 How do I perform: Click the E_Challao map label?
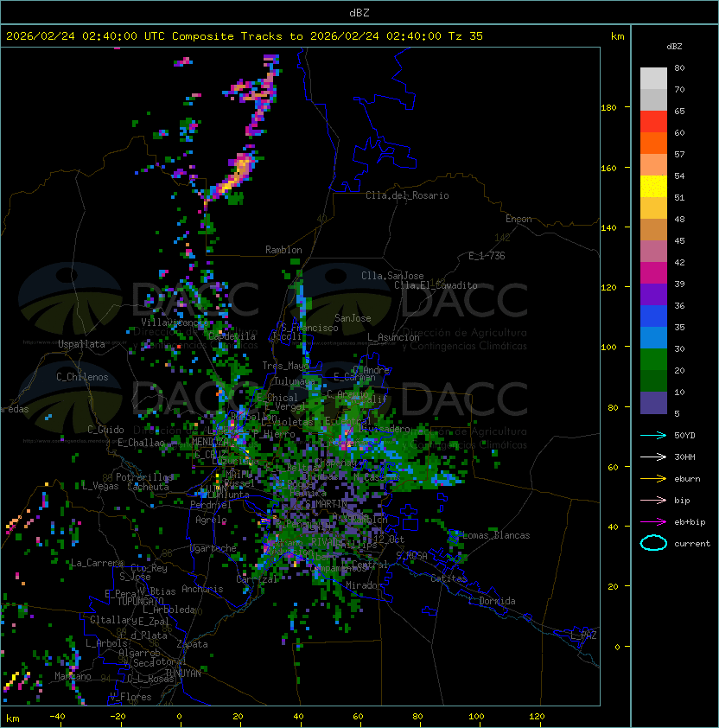141,443
